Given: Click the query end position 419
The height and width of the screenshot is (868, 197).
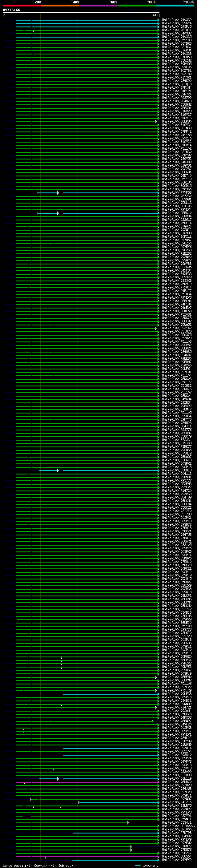Looking at the screenshot, I should click(155, 15).
